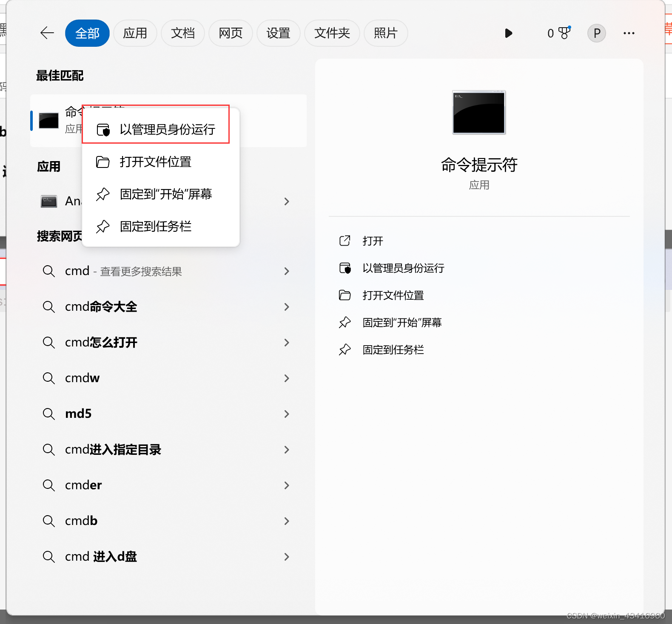Switch to the 照片 filter tab
The image size is (672, 624).
[x=386, y=33]
